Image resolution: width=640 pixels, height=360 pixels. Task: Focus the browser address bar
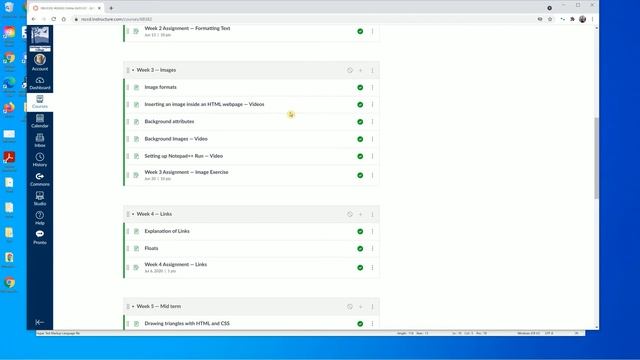coord(302,19)
